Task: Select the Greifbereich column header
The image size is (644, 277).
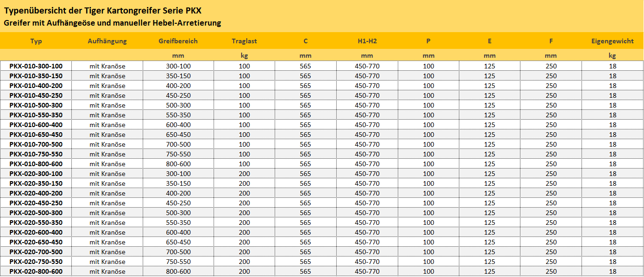Action: [178, 41]
